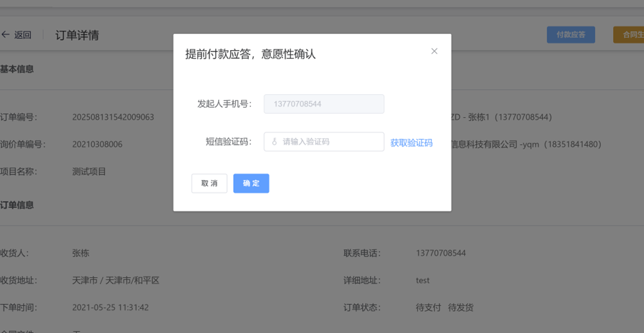Close the 提前付款应答 dialog with X
The image size is (644, 333).
tap(434, 51)
